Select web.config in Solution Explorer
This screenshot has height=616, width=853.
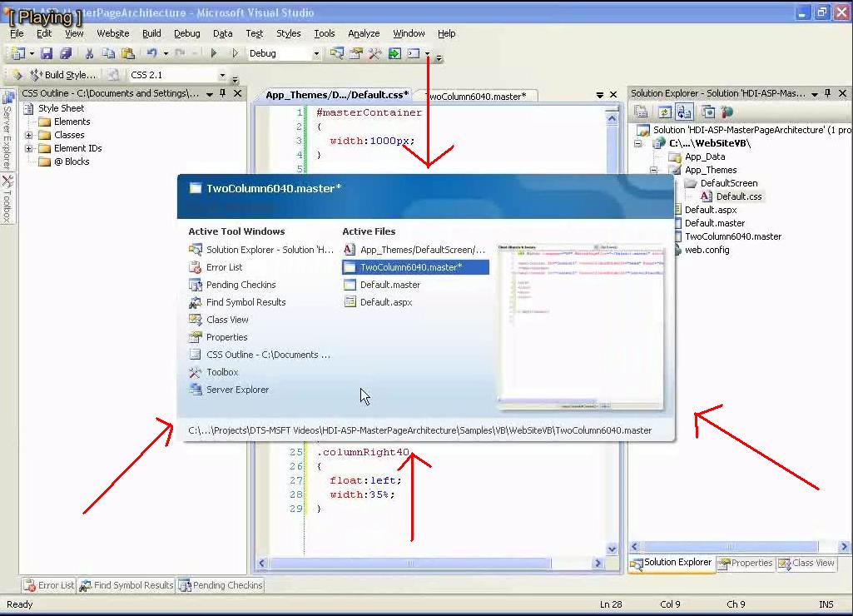[x=707, y=250]
